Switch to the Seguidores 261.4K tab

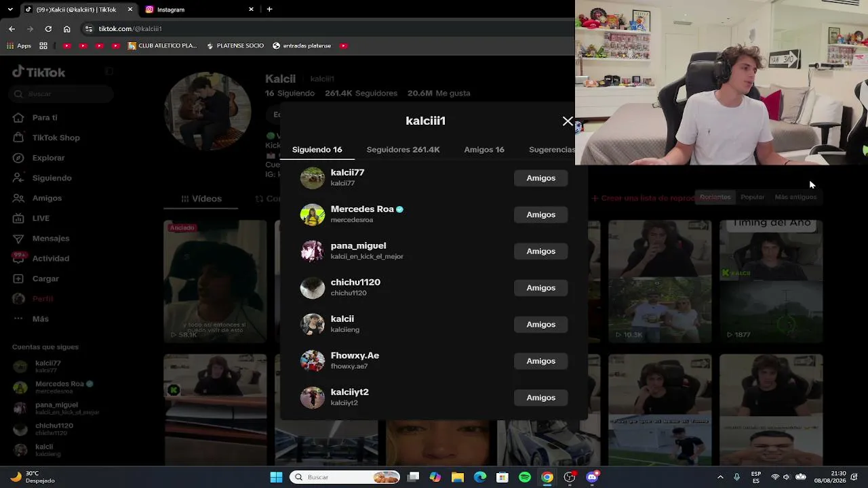coord(403,150)
